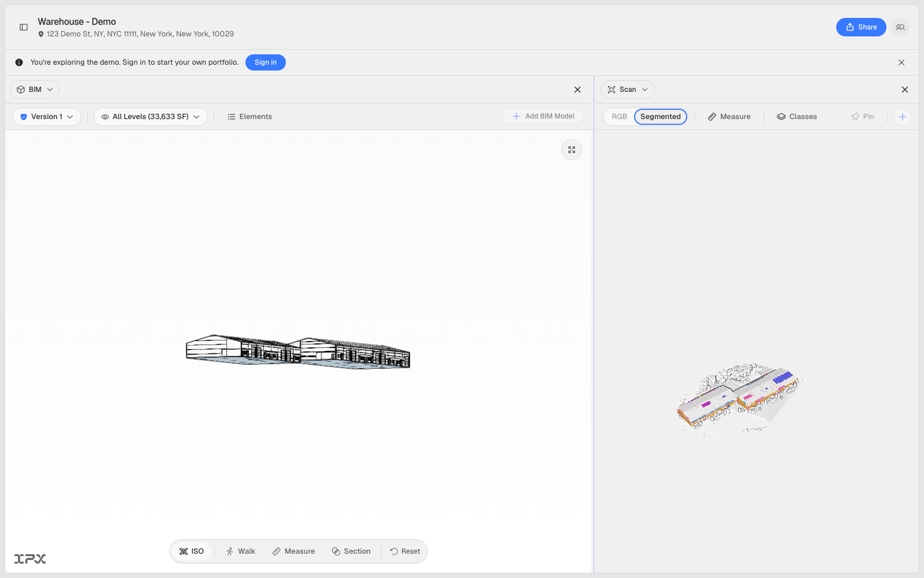Viewport: 924px width, 578px height.
Task: Click the Share button
Action: 861,27
